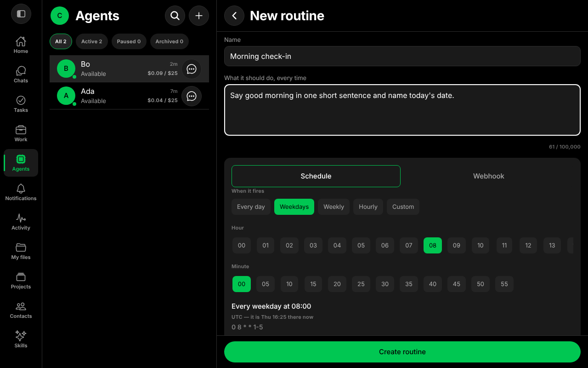The height and width of the screenshot is (368, 588).
Task: Switch to the Schedule tab
Action: [x=316, y=176]
